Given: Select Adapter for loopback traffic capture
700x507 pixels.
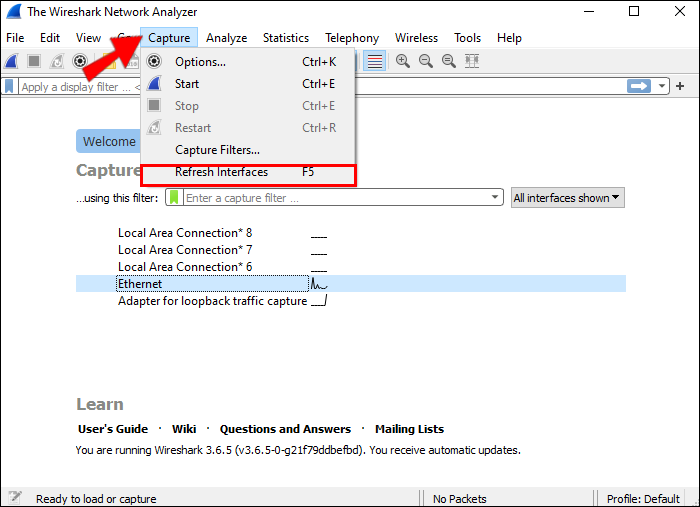Looking at the screenshot, I should 212,301.
